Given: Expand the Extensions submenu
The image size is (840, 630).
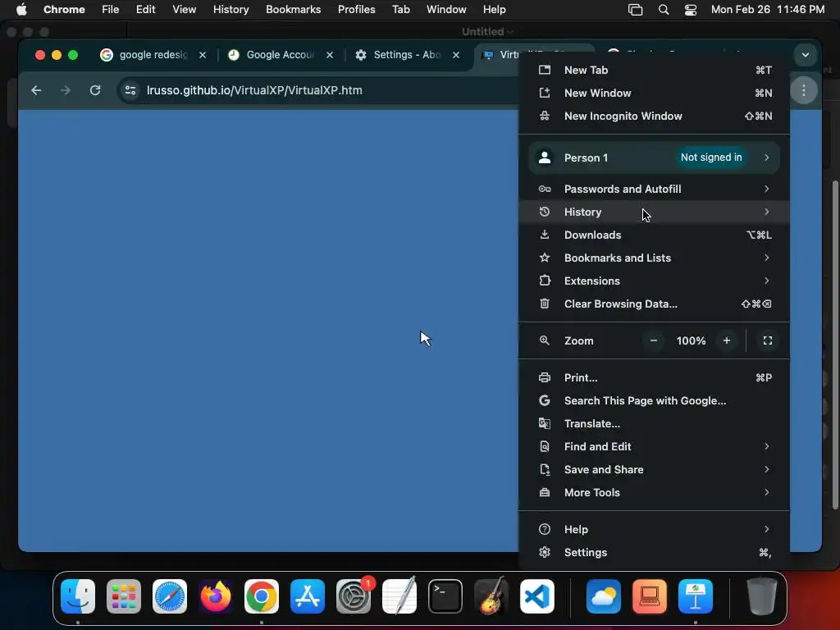Looking at the screenshot, I should pos(654,281).
